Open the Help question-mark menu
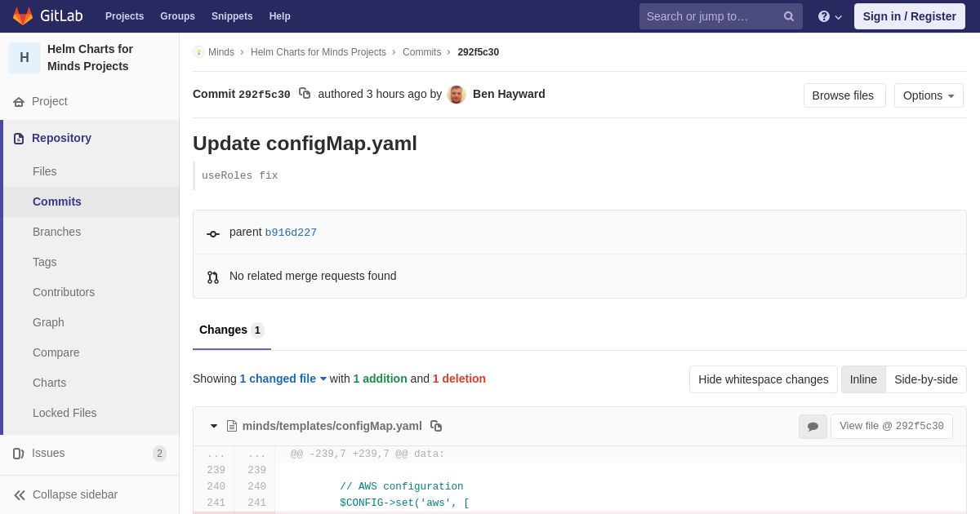 point(830,16)
